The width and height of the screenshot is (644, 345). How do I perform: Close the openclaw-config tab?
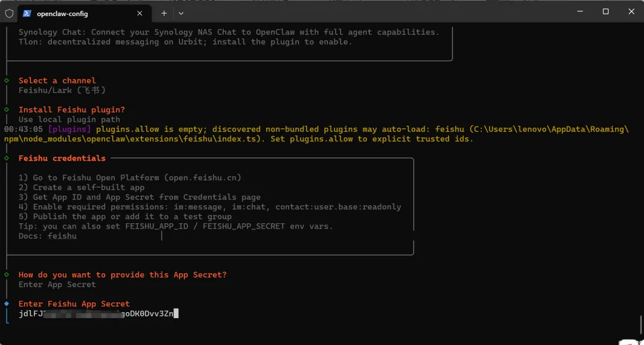(x=140, y=13)
